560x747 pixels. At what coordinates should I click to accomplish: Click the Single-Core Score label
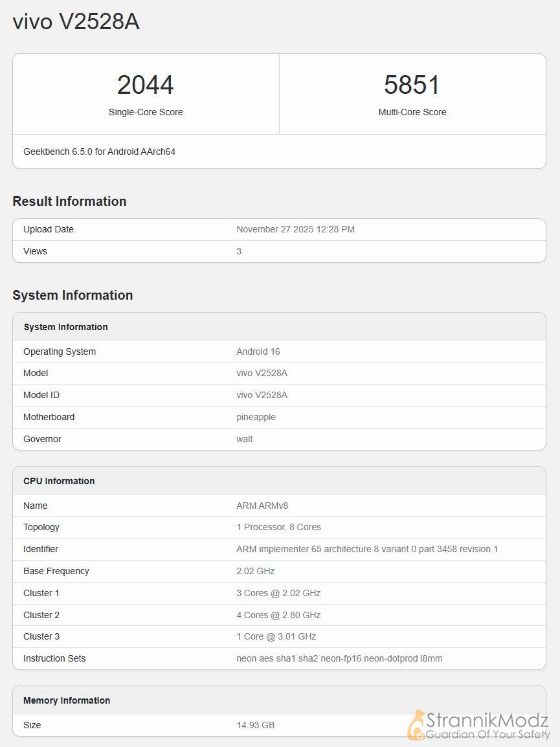coord(146,112)
